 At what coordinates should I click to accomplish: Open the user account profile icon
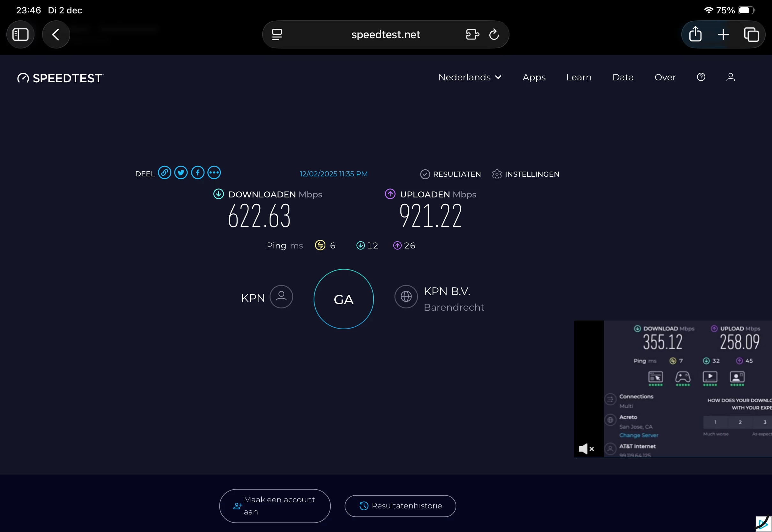730,77
